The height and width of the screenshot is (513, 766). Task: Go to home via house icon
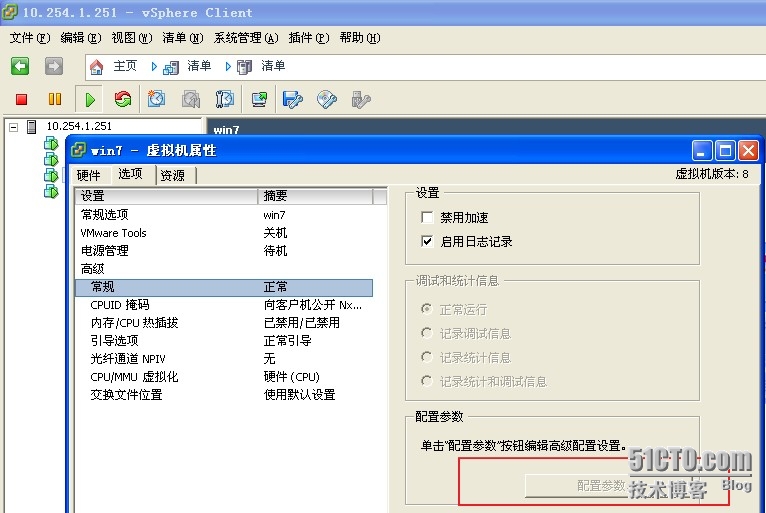tap(96, 67)
